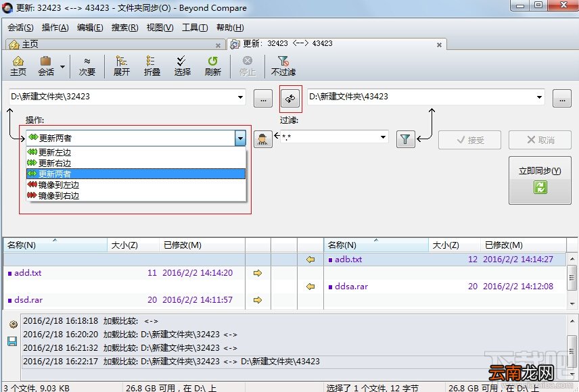Click the copy-right arrow for add.txt
This screenshot has width=579, height=392.
[x=258, y=273]
